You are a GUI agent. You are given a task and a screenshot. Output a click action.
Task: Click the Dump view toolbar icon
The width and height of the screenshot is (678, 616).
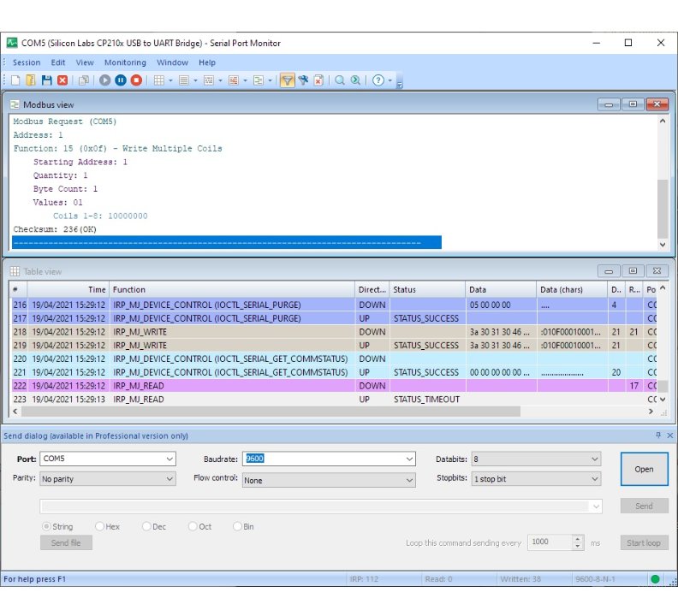coord(209,80)
